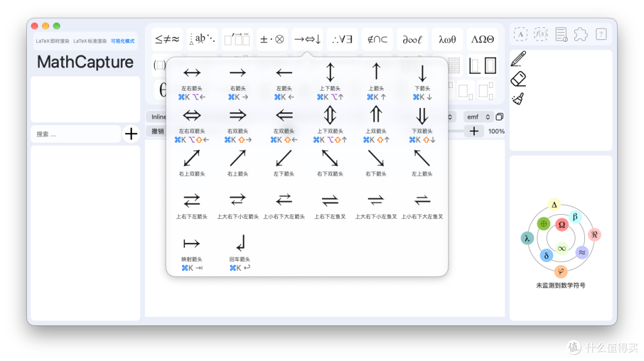The width and height of the screenshot is (644, 361).
Task: Insert the up-down arrow 上下箭头 symbol
Action: [330, 72]
